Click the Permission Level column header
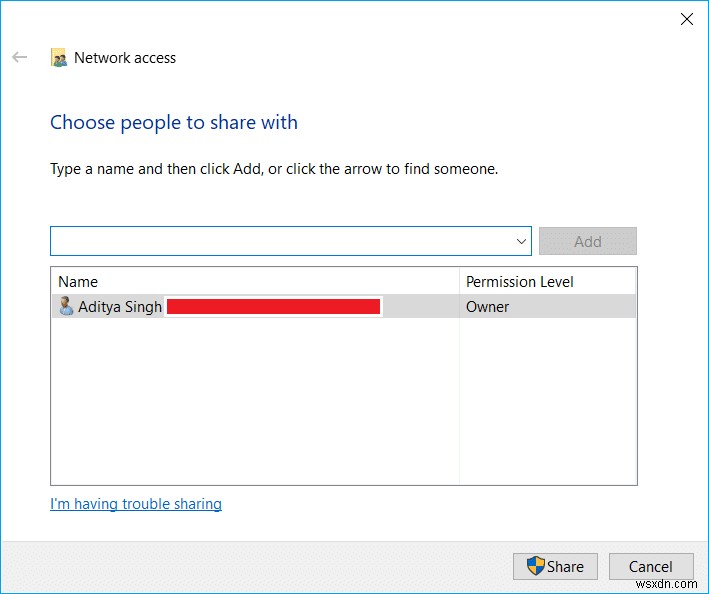 pos(548,282)
